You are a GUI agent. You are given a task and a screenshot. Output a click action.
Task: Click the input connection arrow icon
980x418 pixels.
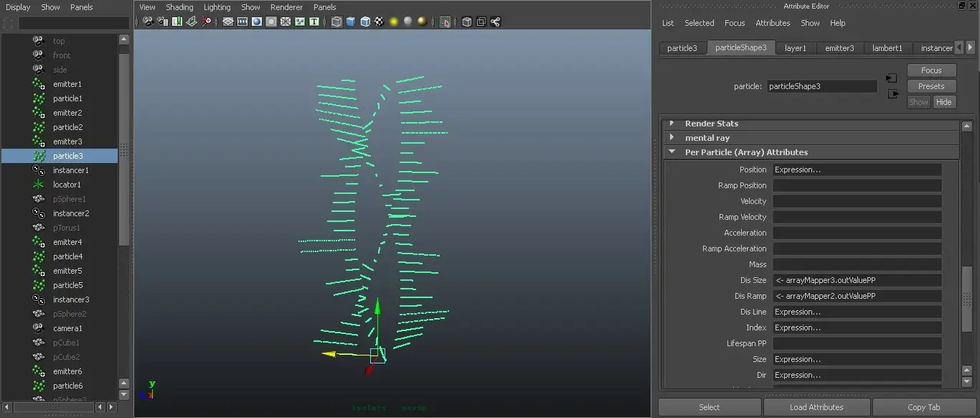point(892,78)
